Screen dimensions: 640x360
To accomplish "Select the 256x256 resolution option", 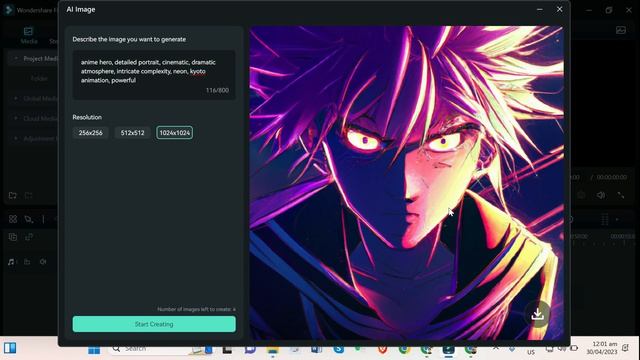I will click(91, 133).
